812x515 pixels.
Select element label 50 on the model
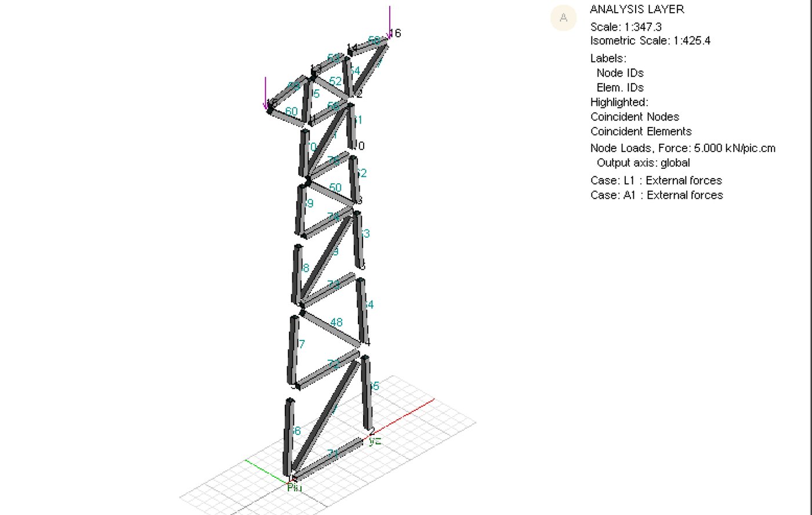335,187
